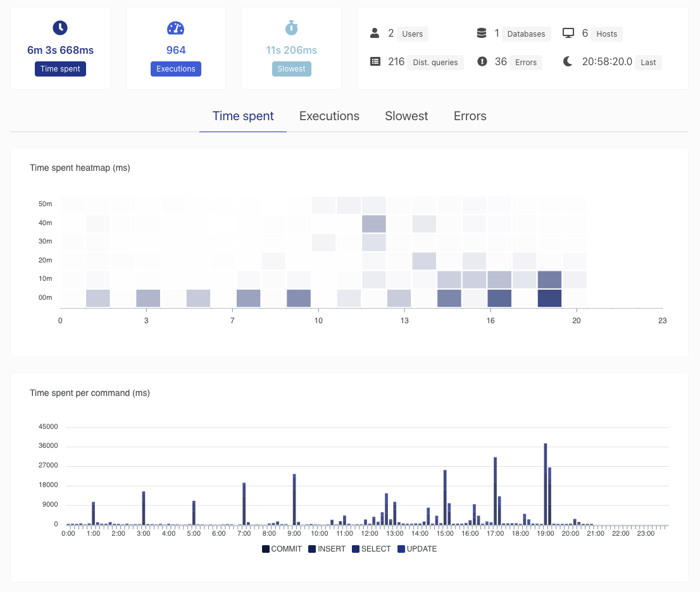Click the exclamation icon beside Errors count
Screen dimensions: 700x592
[x=482, y=61]
